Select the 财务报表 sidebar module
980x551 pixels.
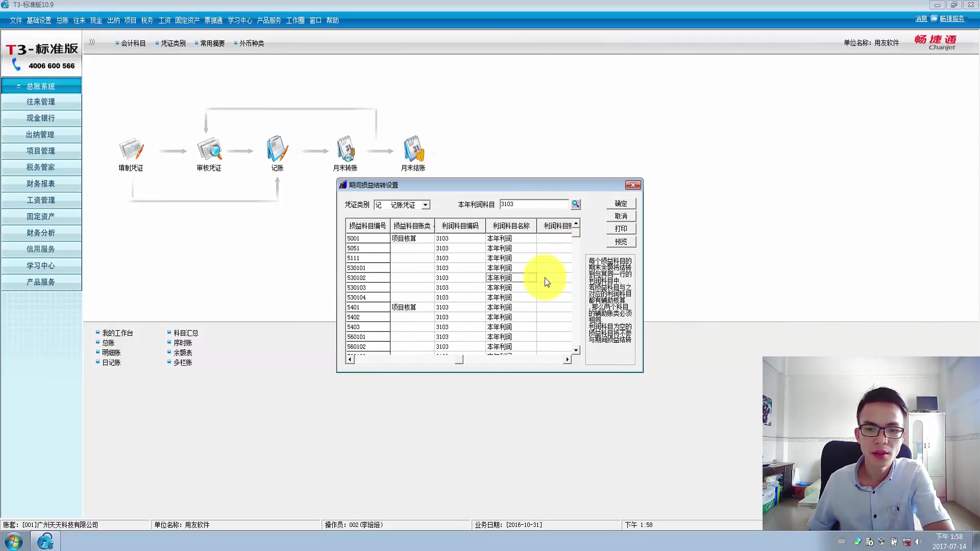[x=41, y=184]
